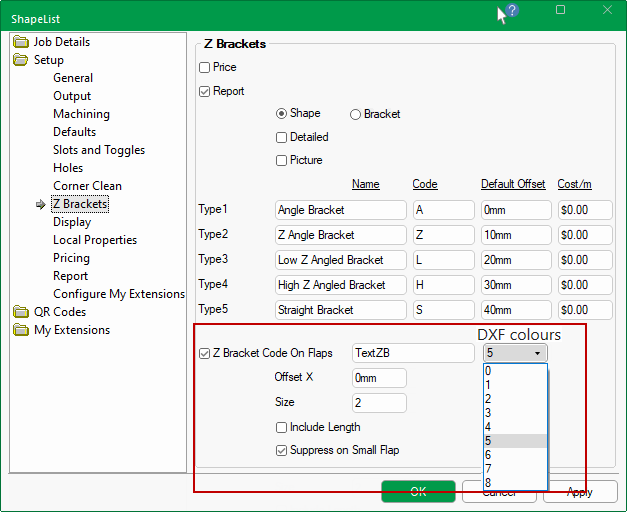Click the My Extensions folder icon
The height and width of the screenshot is (512, 627).
tap(21, 330)
